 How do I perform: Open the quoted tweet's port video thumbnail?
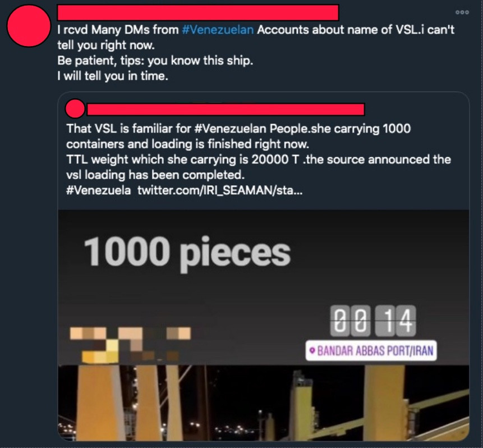(x=264, y=325)
